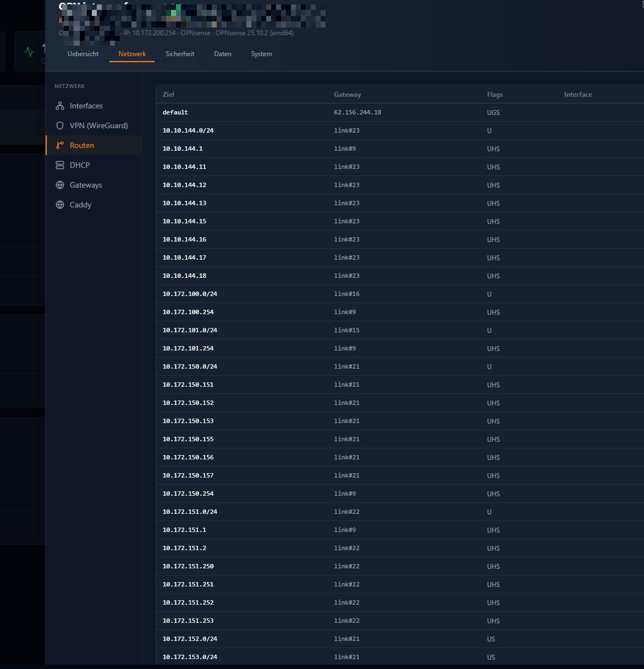The height and width of the screenshot is (669, 644).
Task: Click the Gateways globe icon
Action: coord(60,185)
